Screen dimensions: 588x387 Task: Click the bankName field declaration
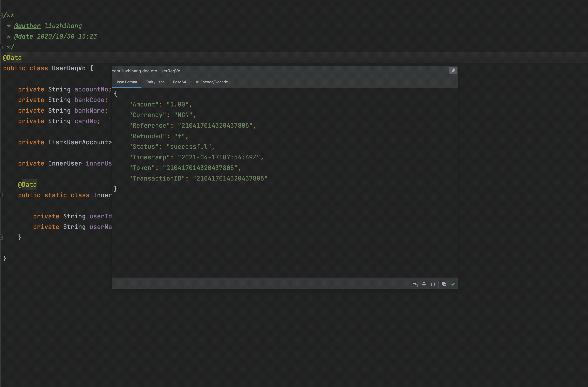pos(63,111)
